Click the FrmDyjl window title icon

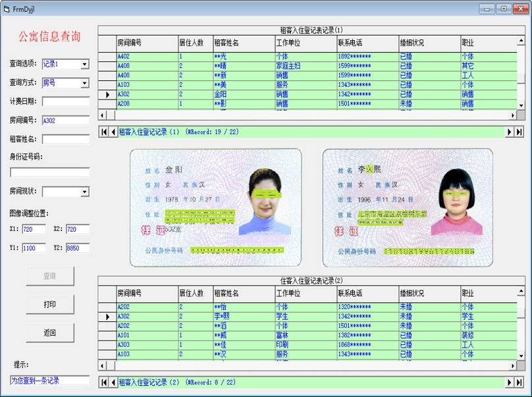(x=7, y=9)
